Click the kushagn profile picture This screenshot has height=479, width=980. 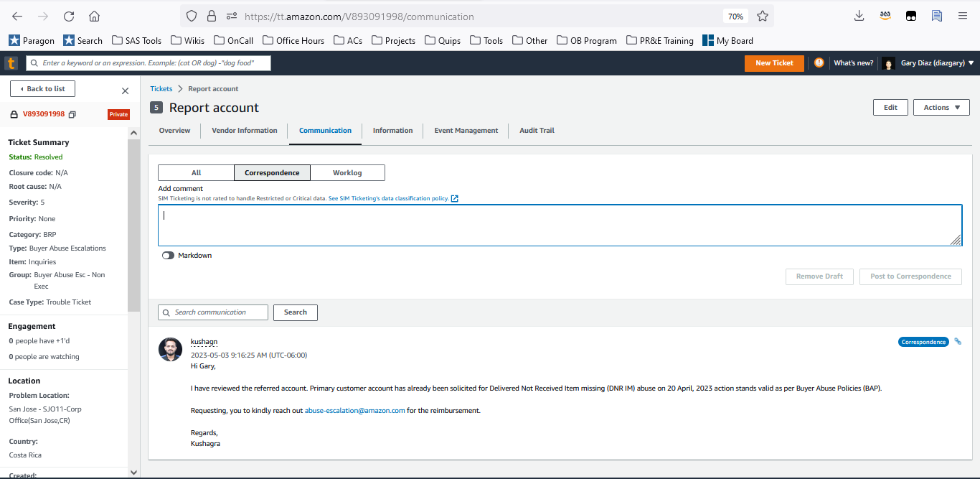(x=170, y=349)
